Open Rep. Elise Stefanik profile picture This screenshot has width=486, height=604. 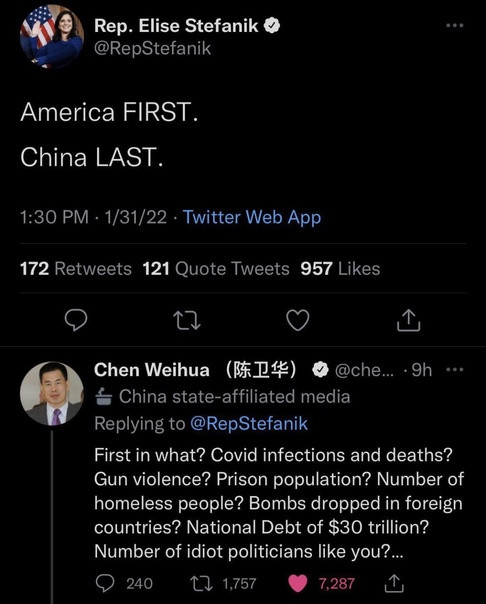tap(52, 37)
